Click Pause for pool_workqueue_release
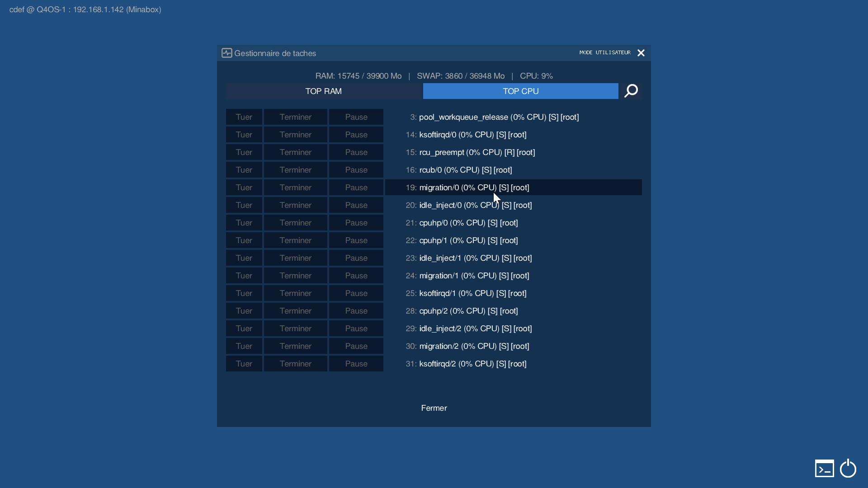Viewport: 868px width, 488px height. (356, 117)
